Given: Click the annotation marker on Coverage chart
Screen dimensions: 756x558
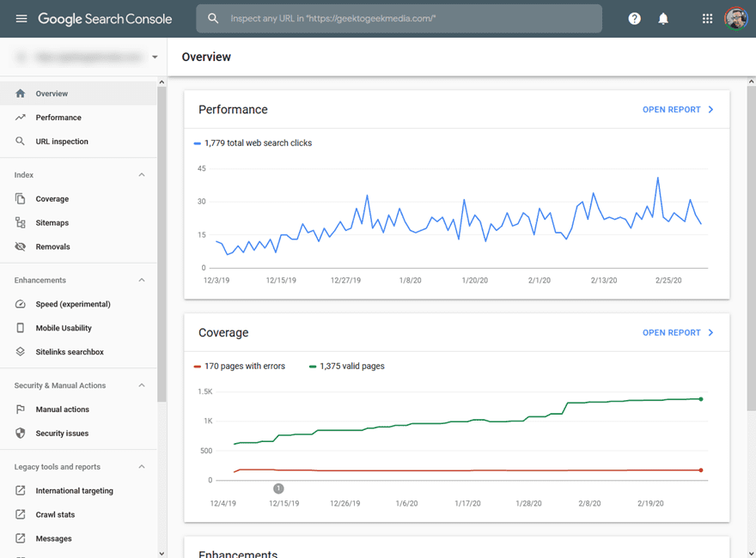Looking at the screenshot, I should (x=278, y=488).
